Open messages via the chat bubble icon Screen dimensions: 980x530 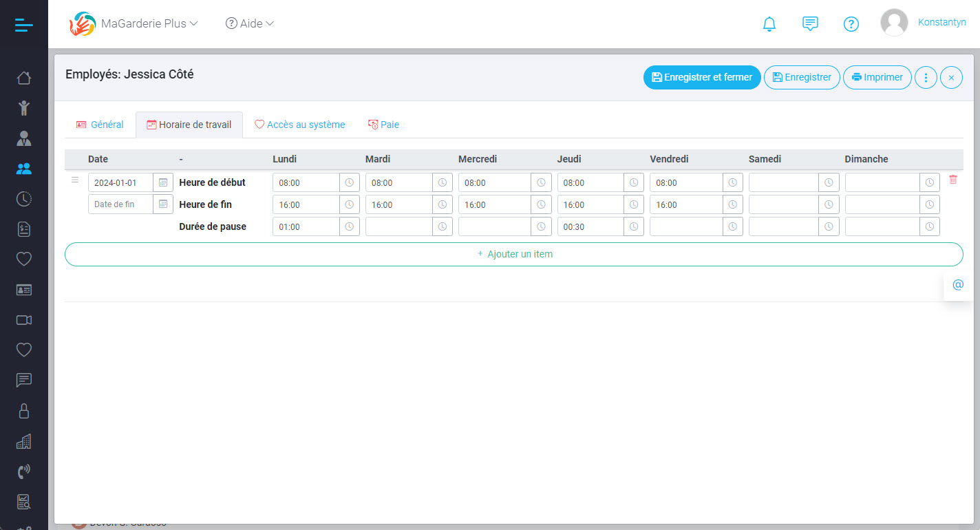pyautogui.click(x=810, y=23)
